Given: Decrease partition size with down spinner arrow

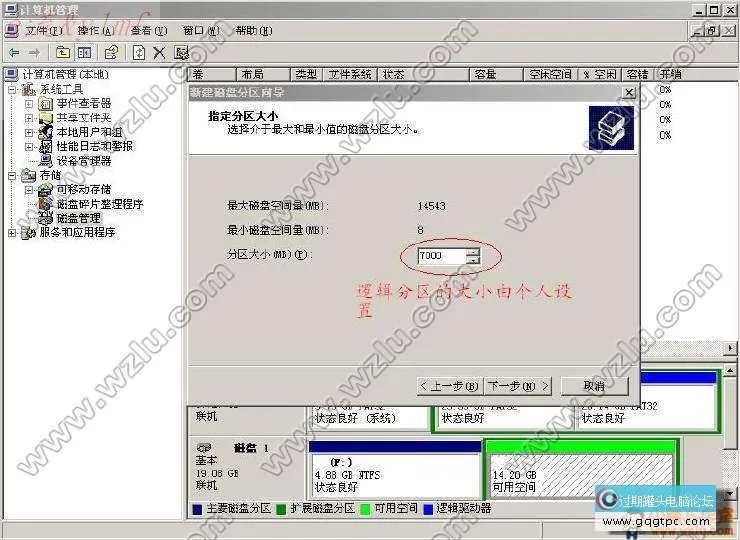Looking at the screenshot, I should (473, 260).
